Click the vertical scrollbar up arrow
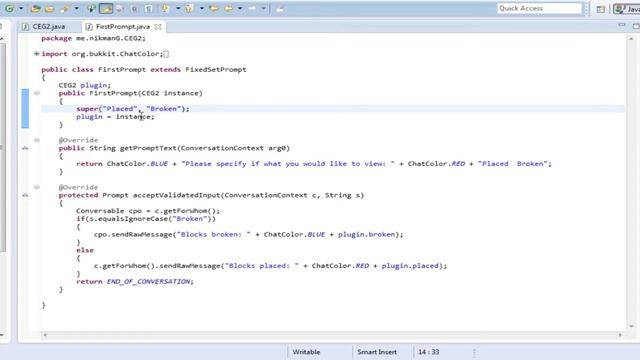 (x=631, y=38)
